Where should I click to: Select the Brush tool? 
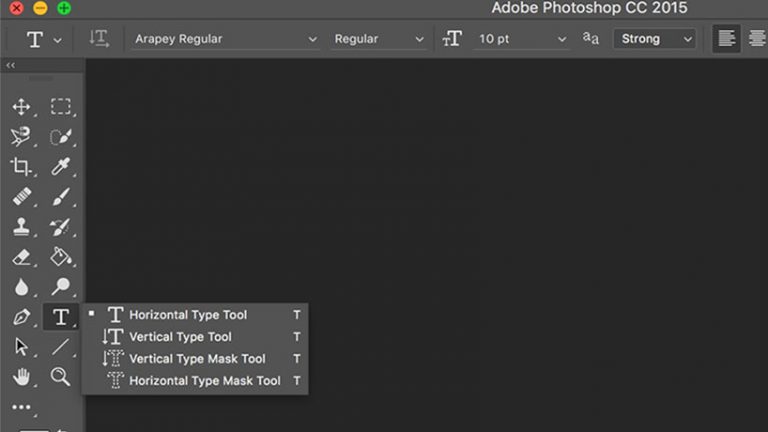coord(61,196)
